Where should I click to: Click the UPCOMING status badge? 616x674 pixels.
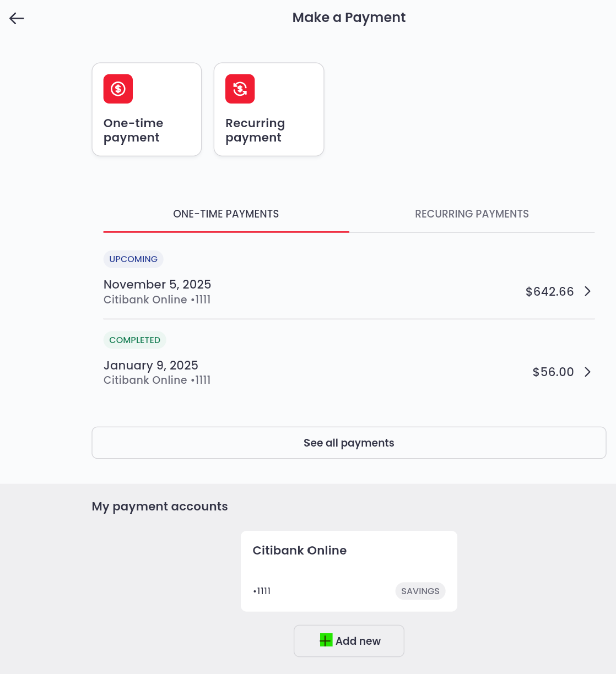tap(133, 259)
